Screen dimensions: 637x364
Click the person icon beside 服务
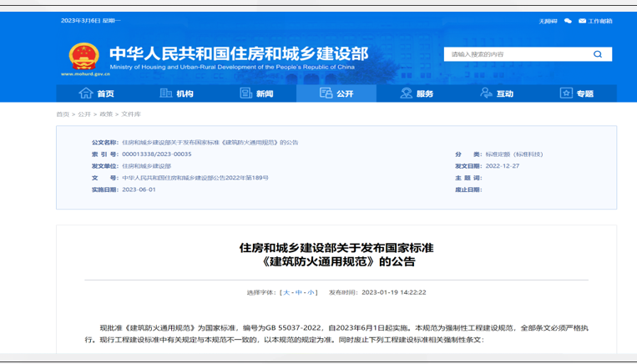pos(406,93)
